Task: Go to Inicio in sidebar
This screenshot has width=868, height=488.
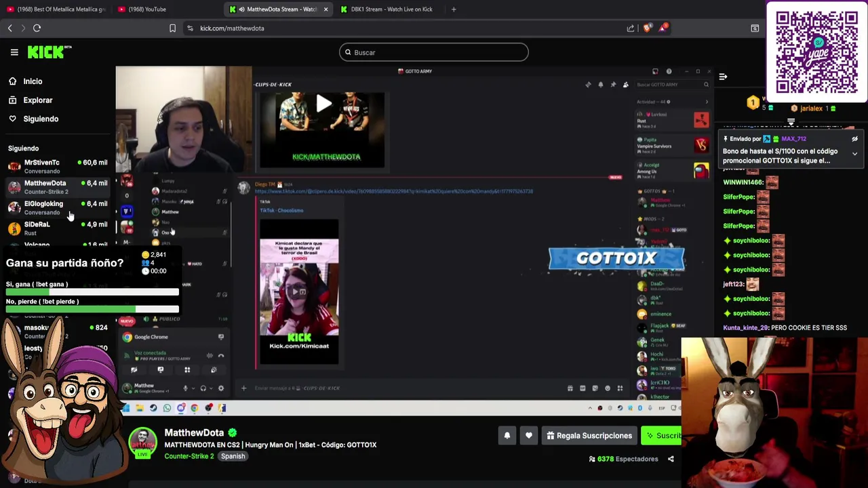Action: (33, 81)
